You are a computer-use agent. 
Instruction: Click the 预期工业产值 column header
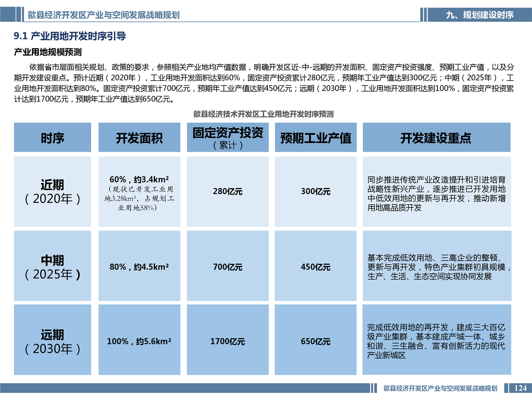point(316,137)
